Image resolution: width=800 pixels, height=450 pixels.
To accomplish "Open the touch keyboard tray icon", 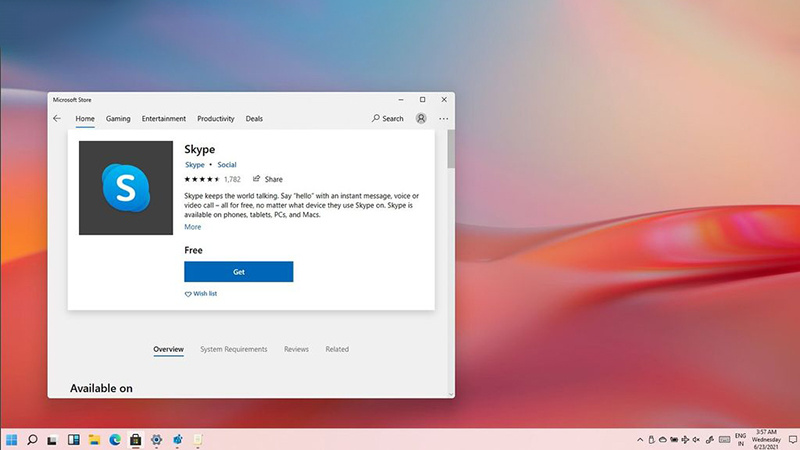I will pos(724,439).
